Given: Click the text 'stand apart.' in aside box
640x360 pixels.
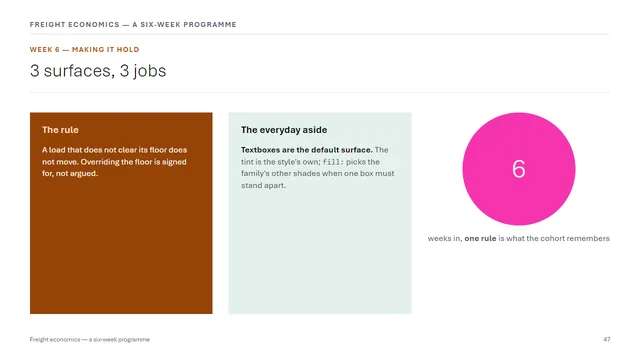Looking at the screenshot, I should 263,185.
